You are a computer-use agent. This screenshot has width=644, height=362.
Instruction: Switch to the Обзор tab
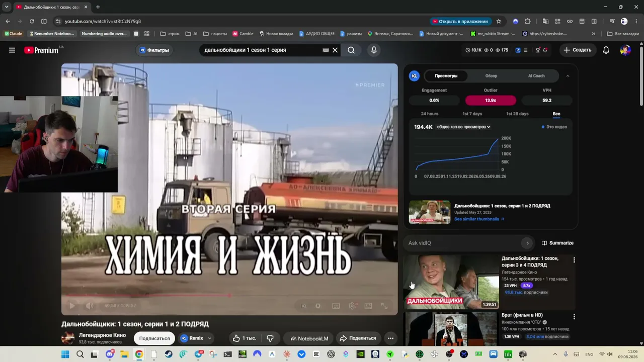(x=491, y=76)
